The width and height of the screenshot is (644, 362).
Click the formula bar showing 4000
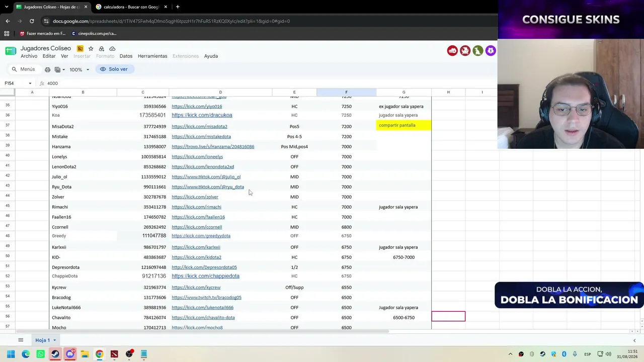269,83
